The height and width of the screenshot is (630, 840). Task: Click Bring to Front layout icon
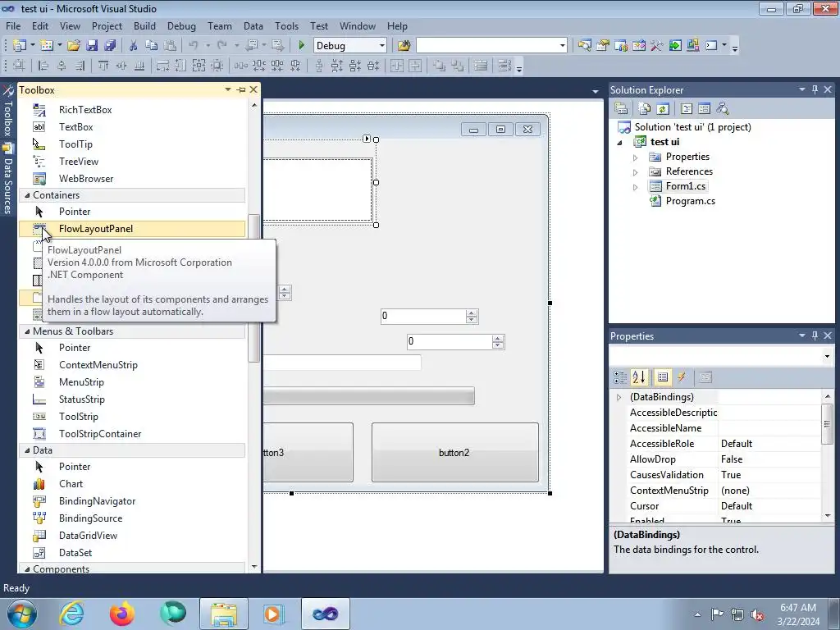(439, 66)
